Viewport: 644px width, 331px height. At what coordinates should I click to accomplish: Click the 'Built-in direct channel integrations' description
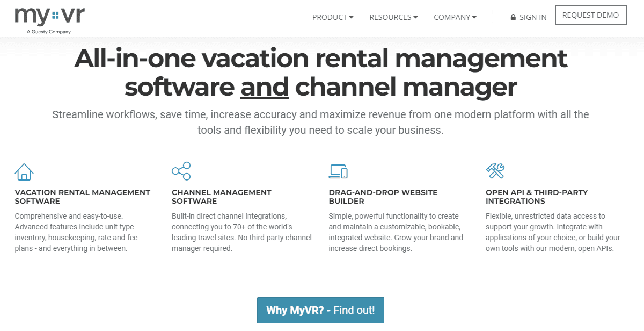tap(241, 232)
